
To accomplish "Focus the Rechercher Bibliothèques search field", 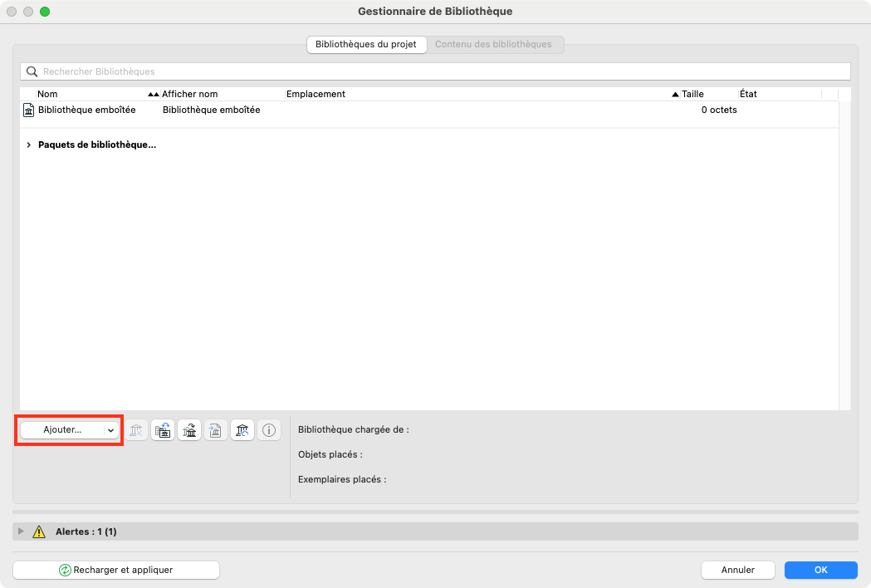I will click(x=435, y=71).
